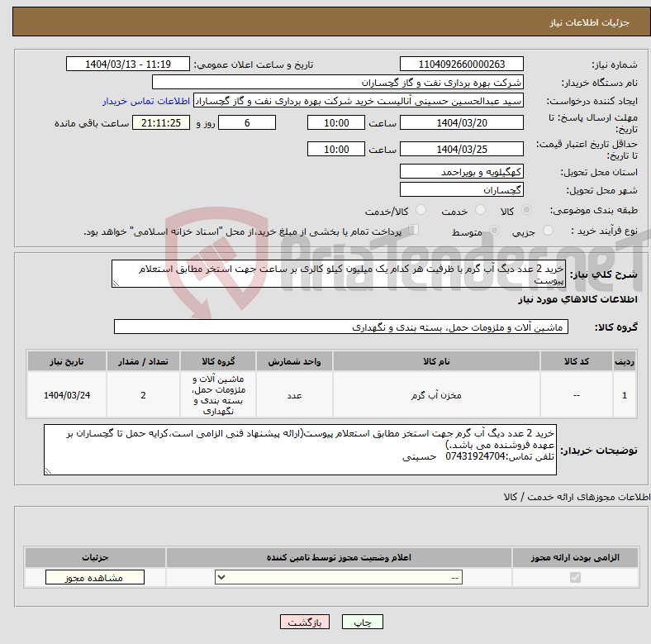Click the 1404/03/24 need date cell
Image resolution: width=651 pixels, height=644 pixels.
pyautogui.click(x=67, y=395)
